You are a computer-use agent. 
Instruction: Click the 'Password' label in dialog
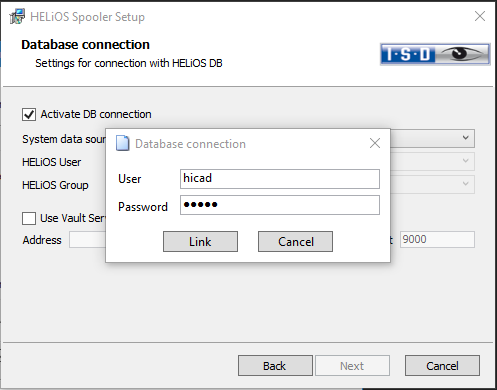click(x=143, y=207)
